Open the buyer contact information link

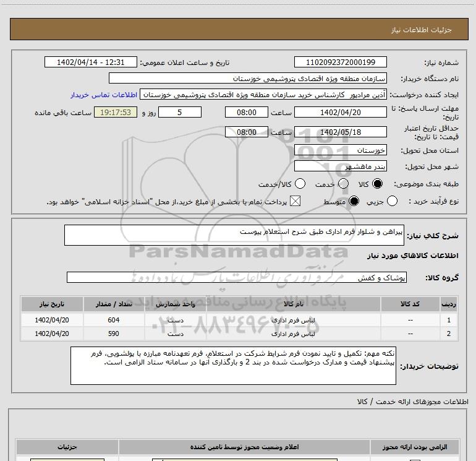(104, 95)
